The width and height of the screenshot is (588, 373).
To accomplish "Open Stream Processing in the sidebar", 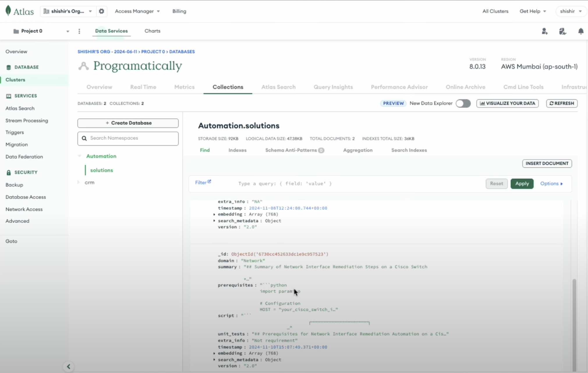I will [x=27, y=121].
